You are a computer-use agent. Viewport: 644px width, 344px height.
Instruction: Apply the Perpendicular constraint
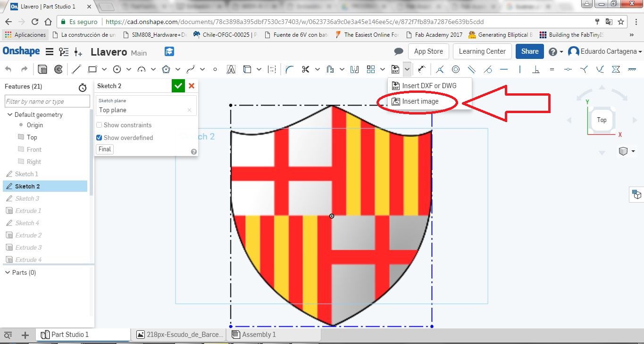pyautogui.click(x=536, y=69)
